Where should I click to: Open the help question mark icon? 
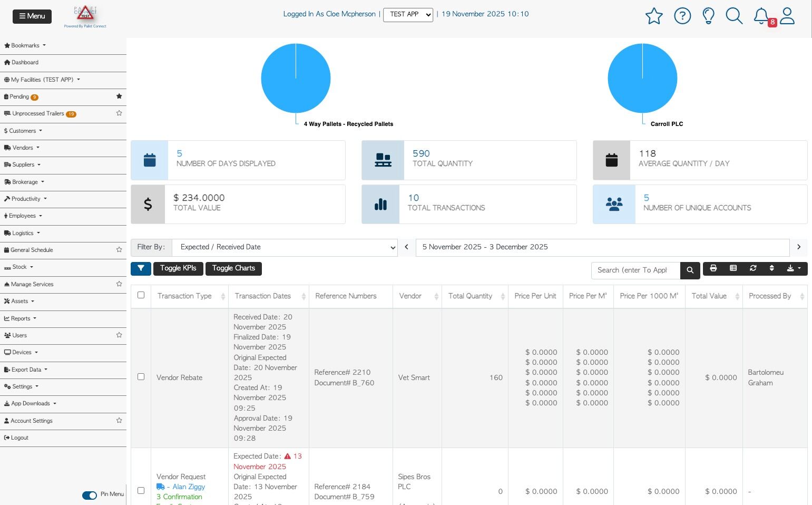[x=682, y=16]
